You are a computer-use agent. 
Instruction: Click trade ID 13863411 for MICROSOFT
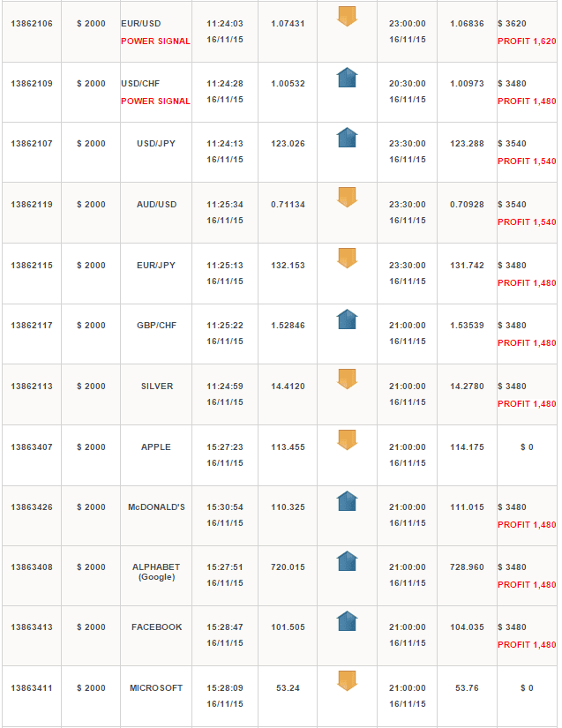click(x=31, y=687)
